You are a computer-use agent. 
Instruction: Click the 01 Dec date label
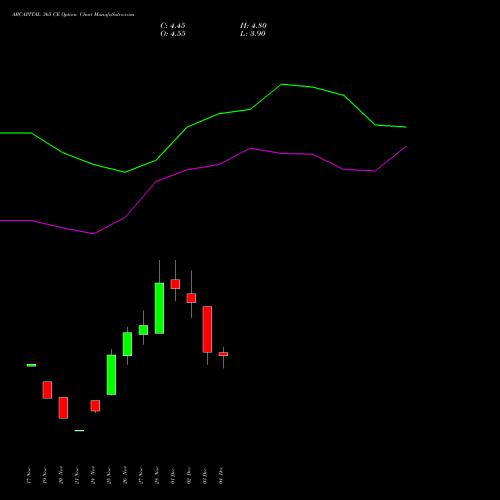pos(173,475)
